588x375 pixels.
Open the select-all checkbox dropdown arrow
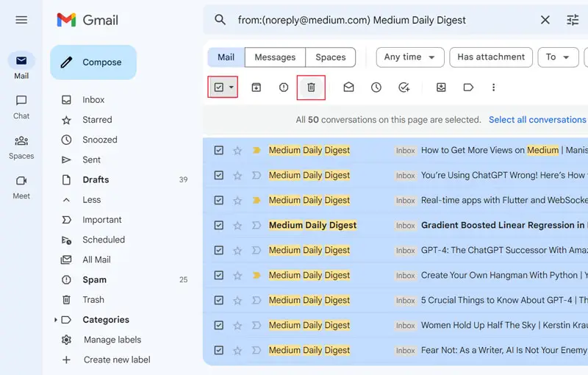click(232, 87)
